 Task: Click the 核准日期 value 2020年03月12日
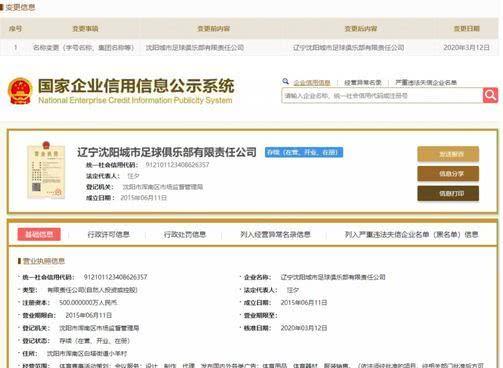[x=304, y=328]
